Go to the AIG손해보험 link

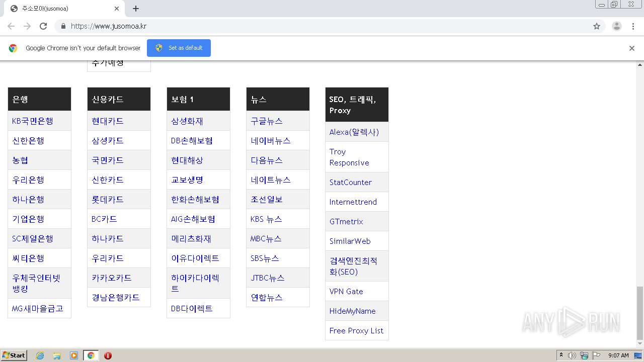(x=193, y=219)
